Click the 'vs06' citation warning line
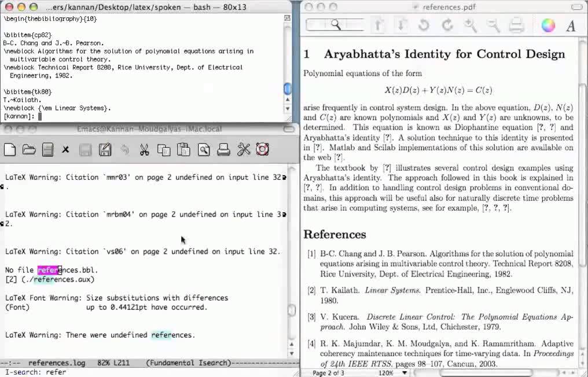The height and width of the screenshot is (377, 588). pos(142,252)
